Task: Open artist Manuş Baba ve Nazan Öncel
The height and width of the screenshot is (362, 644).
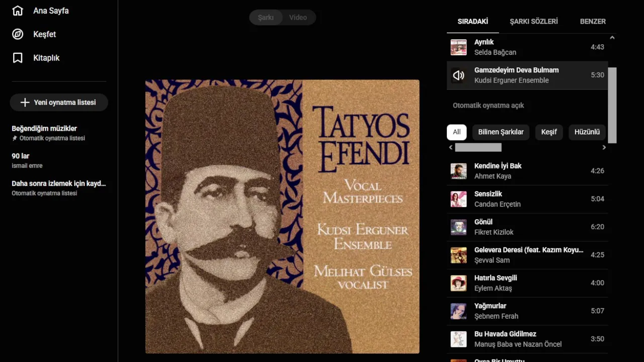Action: 518,344
